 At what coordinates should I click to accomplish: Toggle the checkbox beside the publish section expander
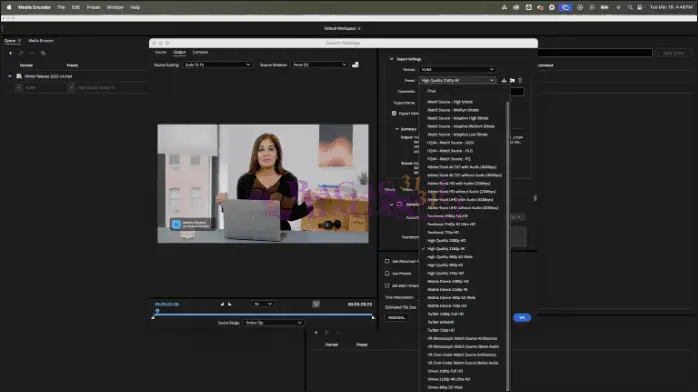(x=399, y=204)
